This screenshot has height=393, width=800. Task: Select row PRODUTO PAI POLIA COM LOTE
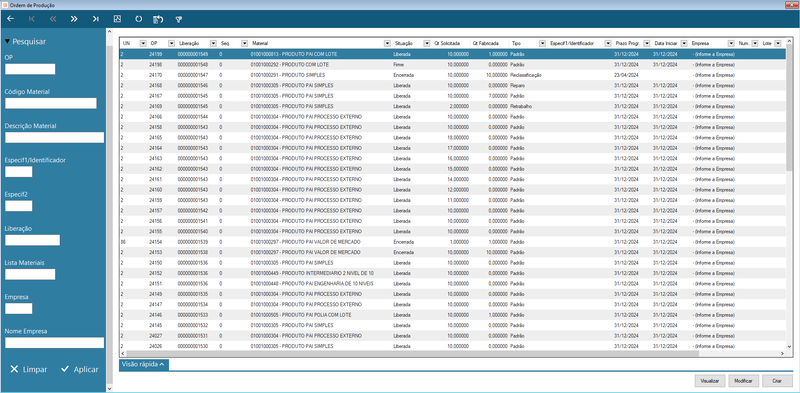453,315
